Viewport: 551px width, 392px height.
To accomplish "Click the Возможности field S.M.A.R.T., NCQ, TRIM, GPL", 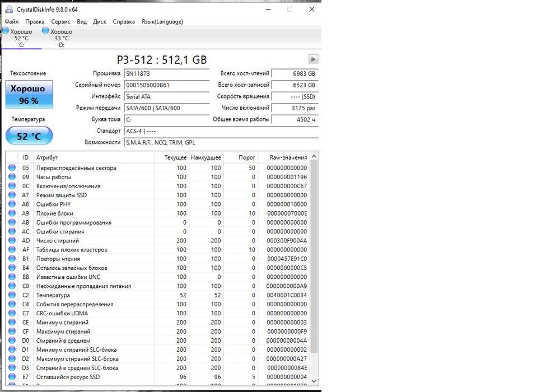I will [221, 142].
